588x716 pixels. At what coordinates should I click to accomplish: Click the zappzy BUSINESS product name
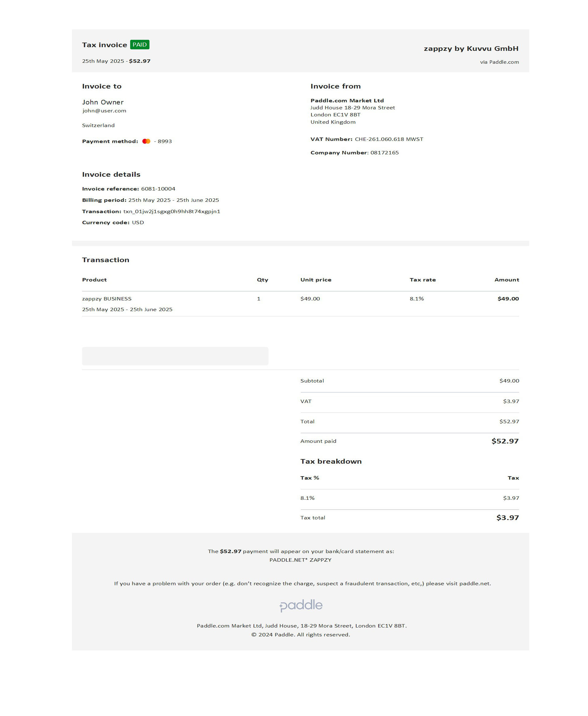[x=107, y=299]
